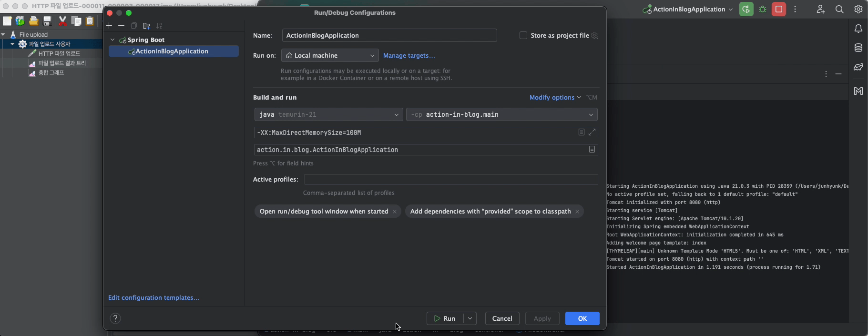Open run panel options menu dots
This screenshot has width=868, height=336.
[x=826, y=74]
